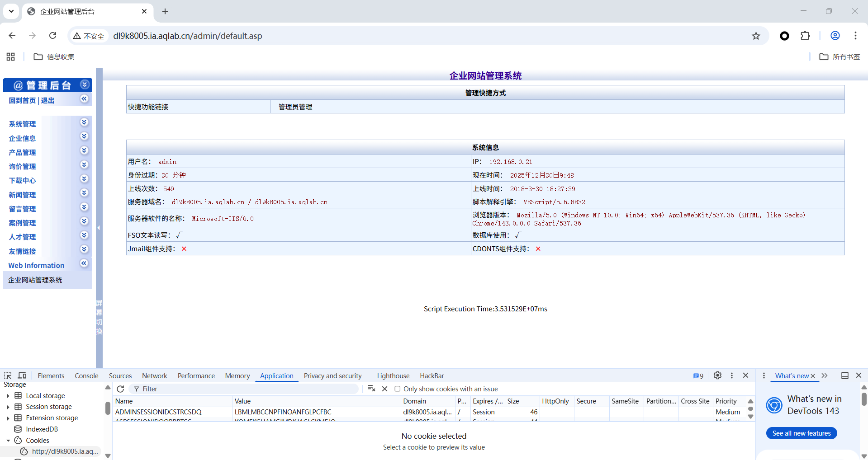Viewport: 868px width, 460px height.
Task: Switch to the Network tab
Action: [x=155, y=376]
